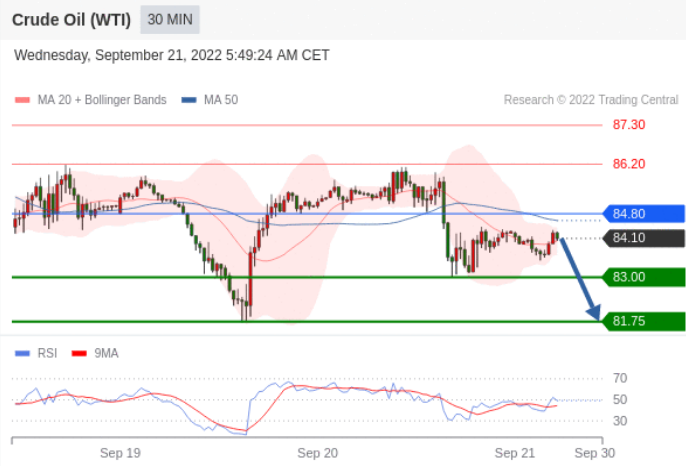Click the Sep 20 date axis label
The image size is (686, 466).
pyautogui.click(x=318, y=453)
